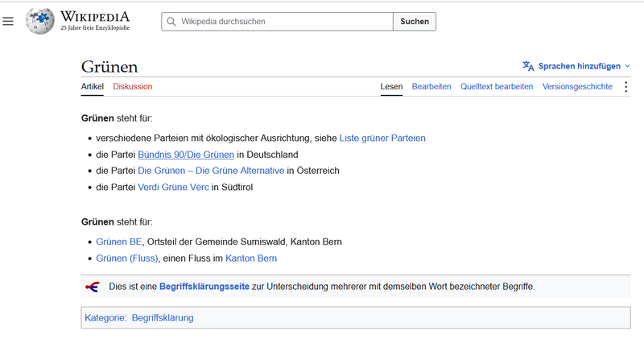Select the Lesen tab
This screenshot has width=644, height=343.
(391, 87)
